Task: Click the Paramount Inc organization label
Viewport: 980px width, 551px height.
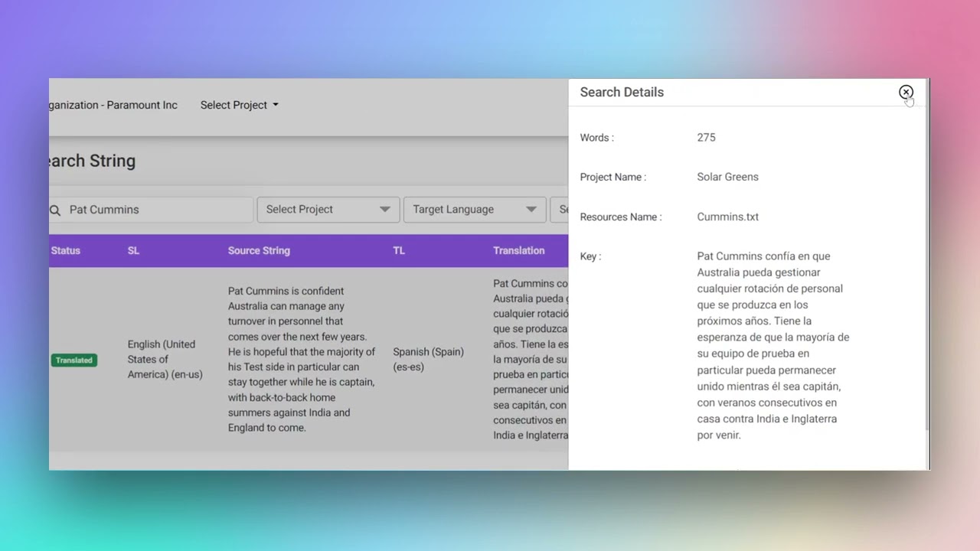Action: pyautogui.click(x=113, y=105)
